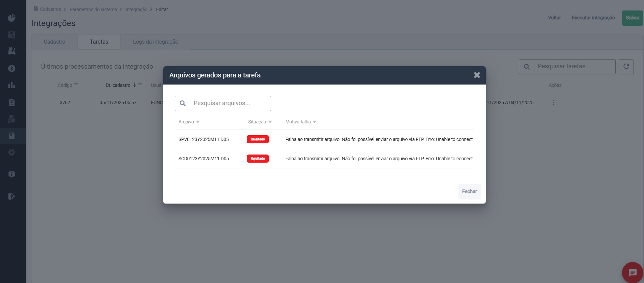This screenshot has height=283, width=644.
Task: Focus the Pesquisar arquivos search field
Action: tap(223, 103)
